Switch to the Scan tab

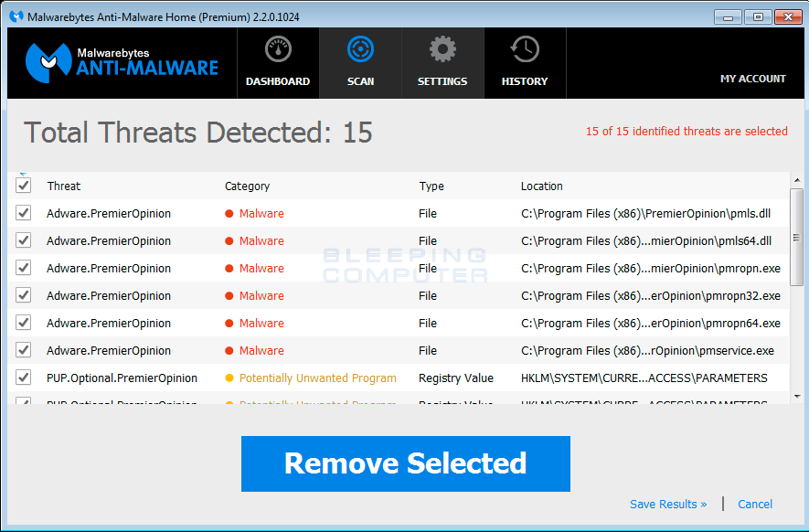[361, 62]
